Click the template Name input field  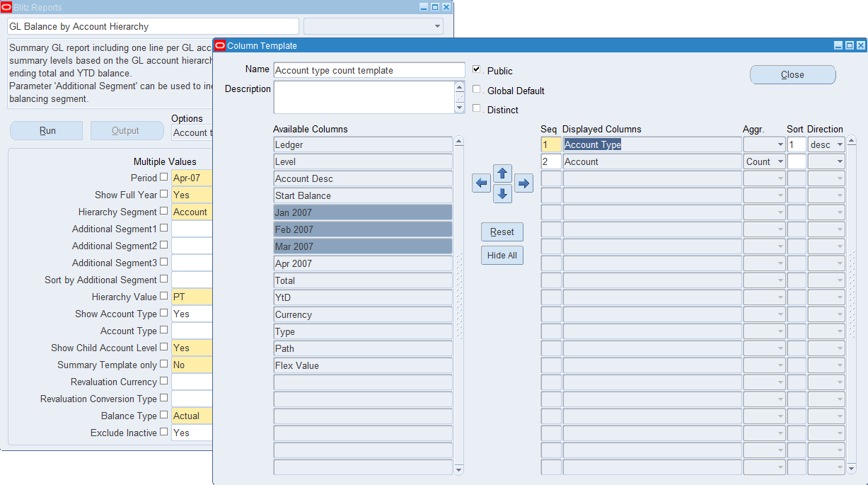pos(369,70)
